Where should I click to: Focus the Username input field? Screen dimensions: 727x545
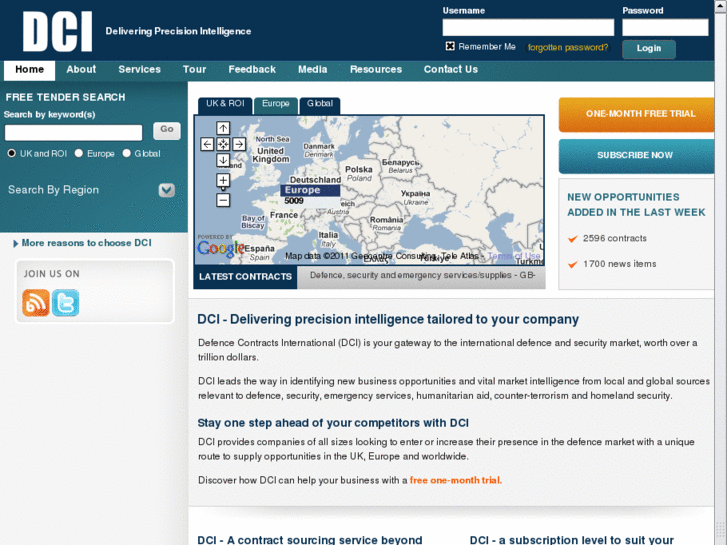coord(528,27)
